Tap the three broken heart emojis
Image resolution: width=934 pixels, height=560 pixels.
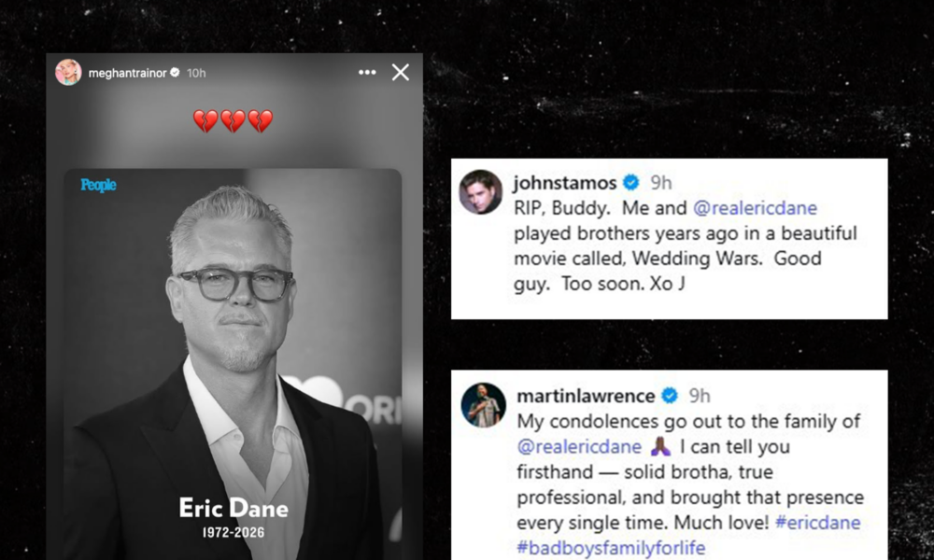click(233, 120)
